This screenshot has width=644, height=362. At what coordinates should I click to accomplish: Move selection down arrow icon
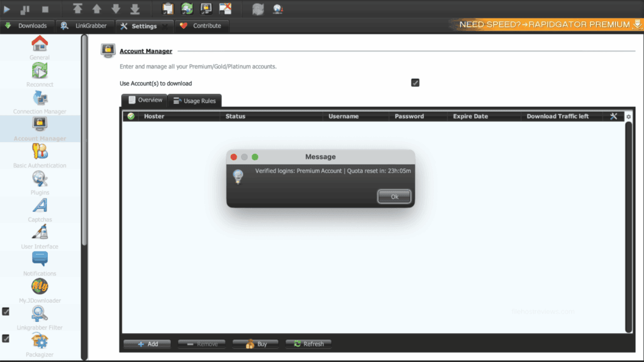click(x=116, y=9)
